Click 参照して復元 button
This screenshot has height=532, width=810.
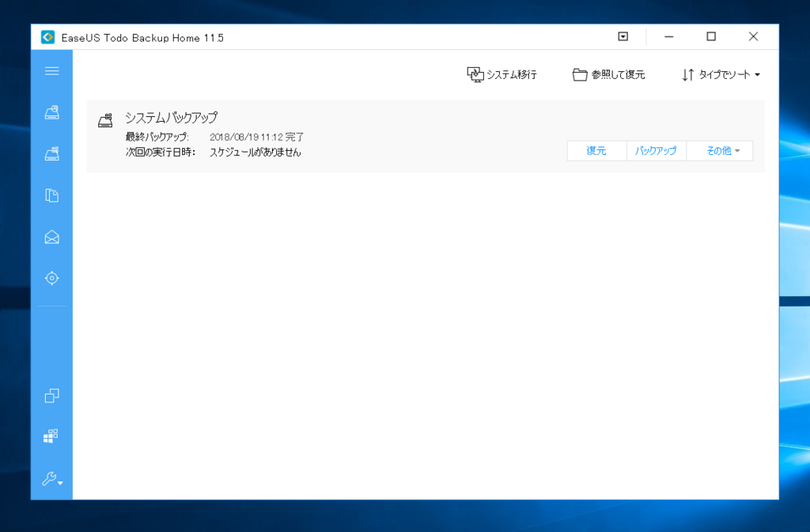pyautogui.click(x=608, y=75)
